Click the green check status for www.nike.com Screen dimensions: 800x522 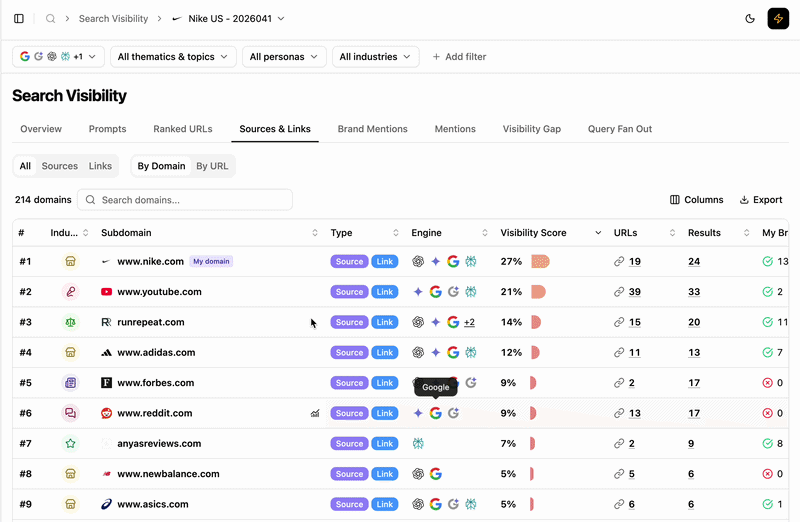[767, 261]
